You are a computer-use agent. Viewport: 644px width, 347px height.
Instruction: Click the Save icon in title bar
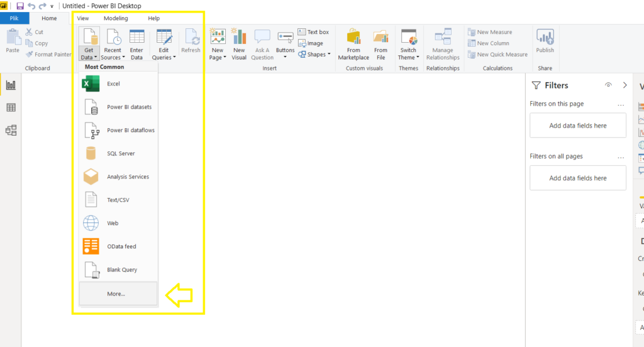coord(19,6)
